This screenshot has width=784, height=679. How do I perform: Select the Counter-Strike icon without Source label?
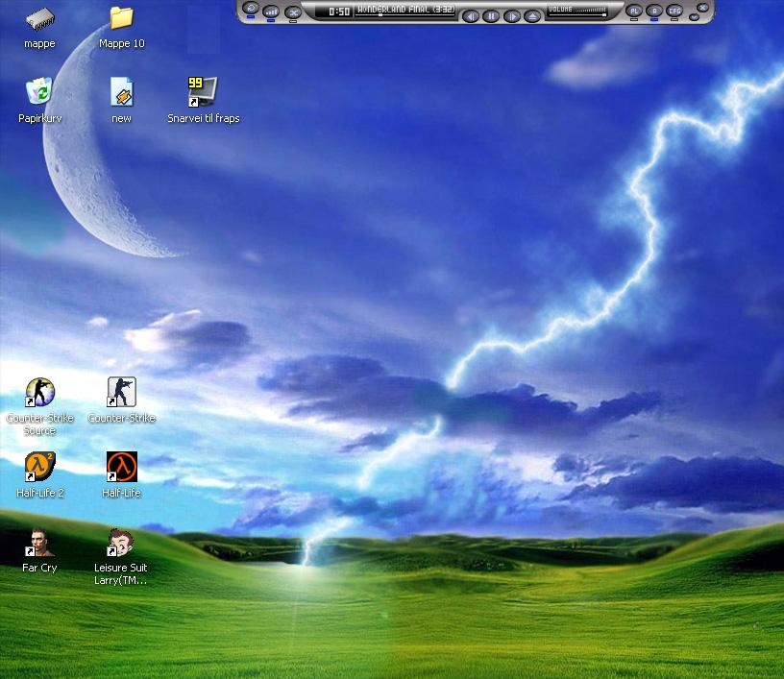(x=121, y=392)
